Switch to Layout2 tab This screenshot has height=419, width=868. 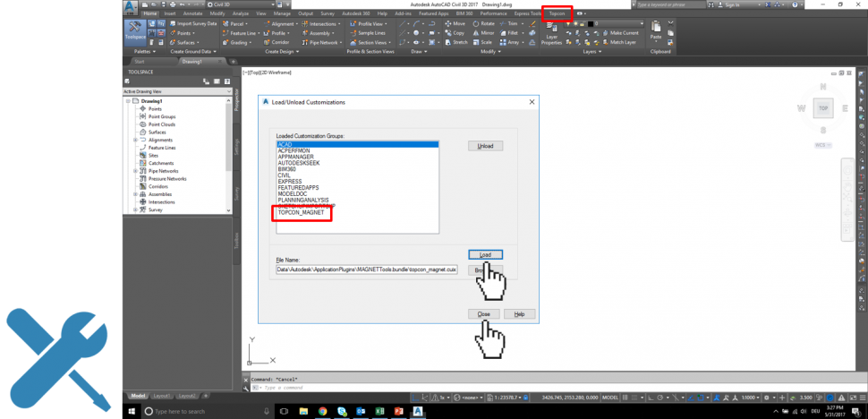click(x=186, y=396)
